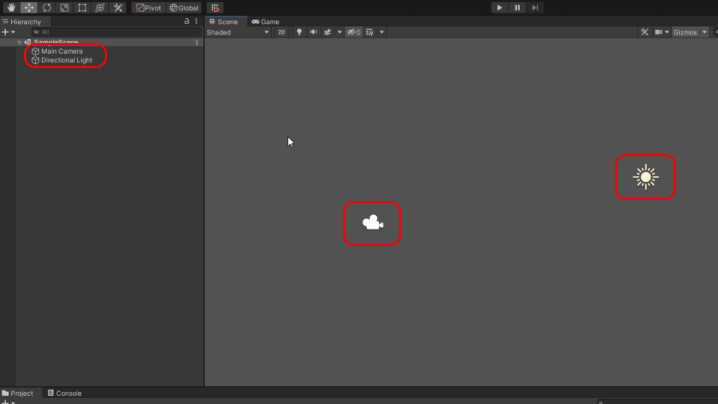Start Play mode
This screenshot has height=404, width=718.
pos(500,8)
